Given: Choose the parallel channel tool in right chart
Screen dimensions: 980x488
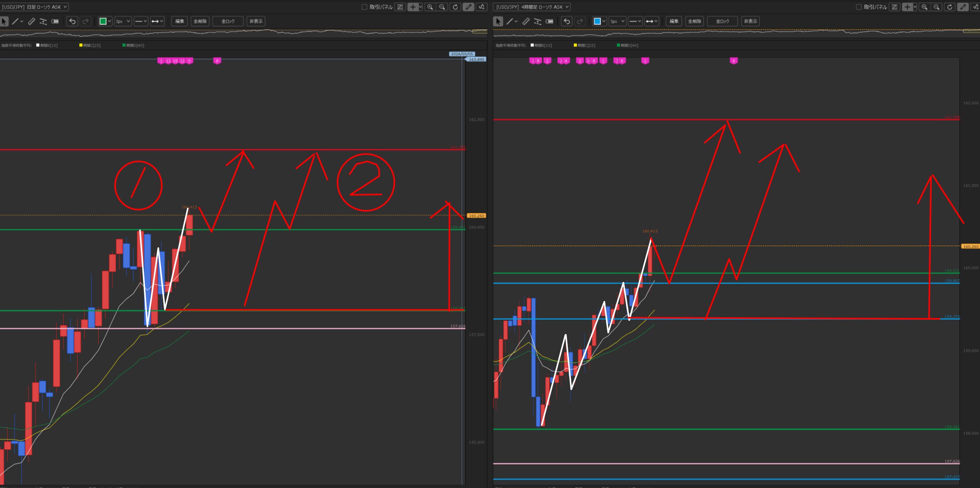Looking at the screenshot, I should [x=537, y=21].
